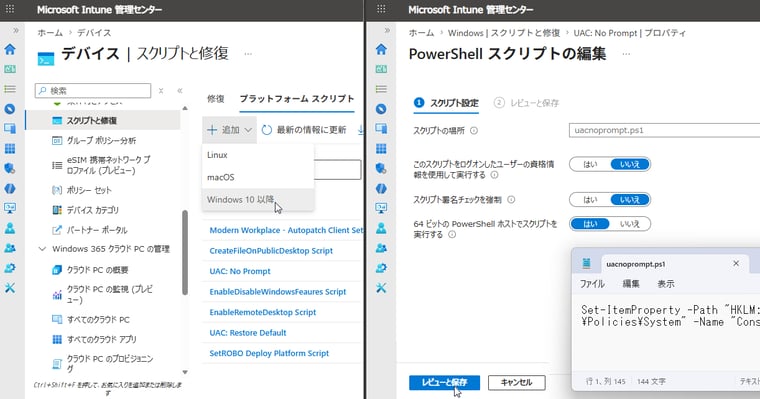Open Dashboard icon in right window sidebar

point(381,69)
